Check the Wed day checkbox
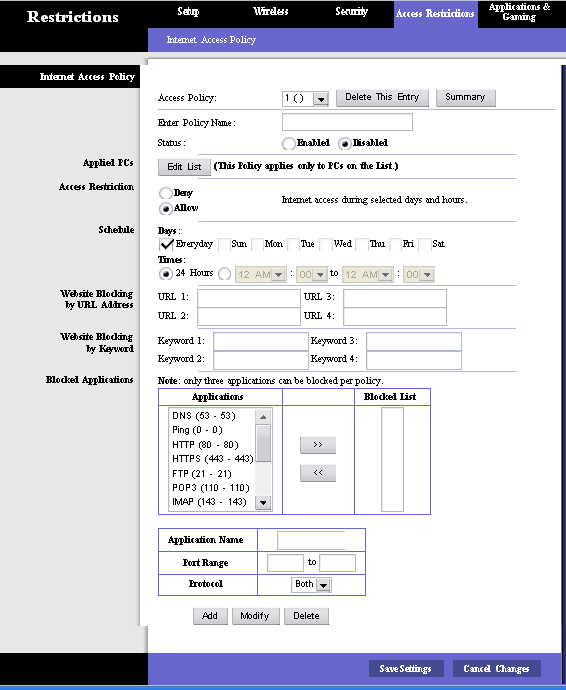The image size is (566, 690). pyautogui.click(x=326, y=244)
